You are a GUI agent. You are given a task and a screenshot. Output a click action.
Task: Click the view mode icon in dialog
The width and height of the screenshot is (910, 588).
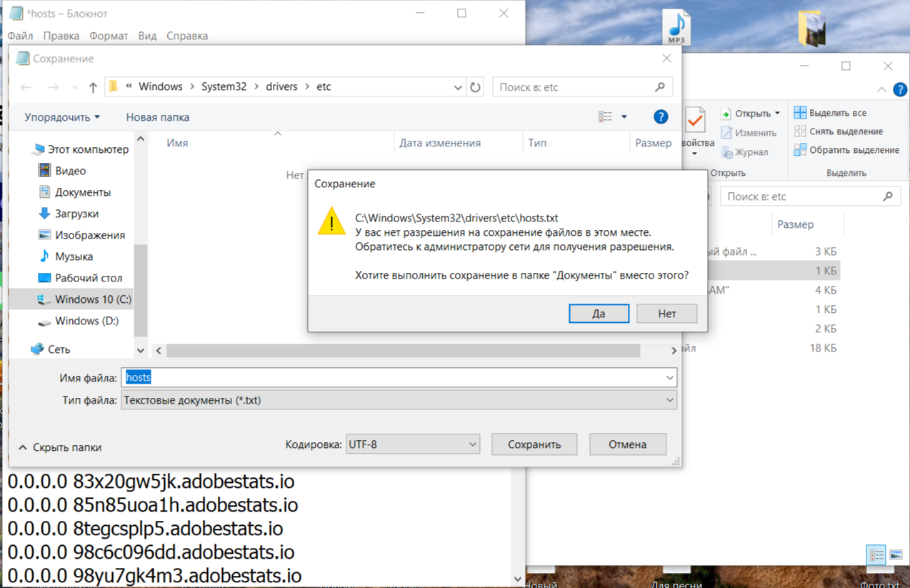pos(606,116)
